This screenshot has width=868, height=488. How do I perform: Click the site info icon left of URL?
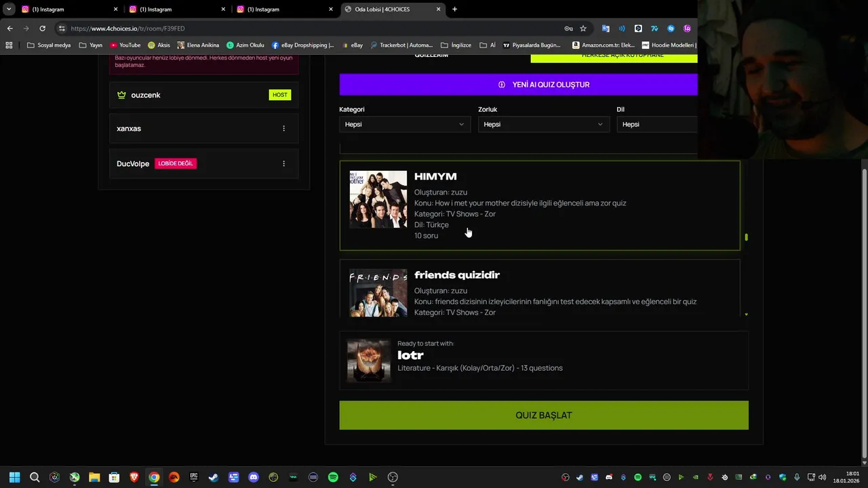click(x=62, y=28)
